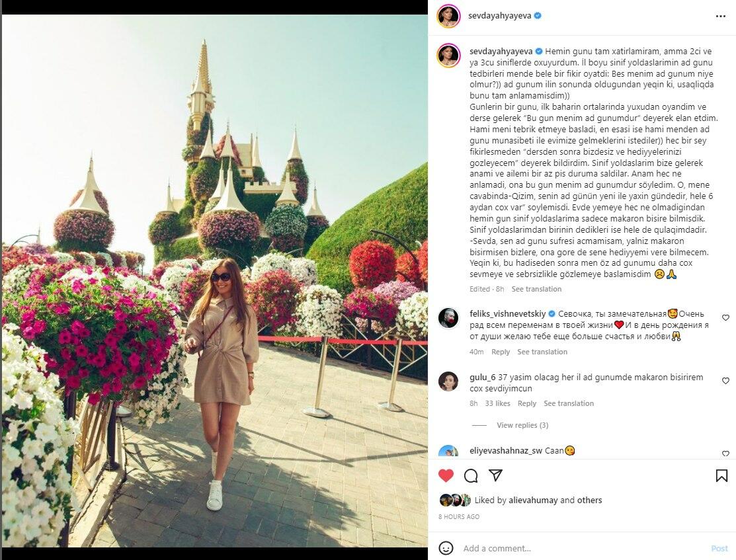Reply to gulu_6's comment
This screenshot has width=736, height=560.
[x=526, y=403]
